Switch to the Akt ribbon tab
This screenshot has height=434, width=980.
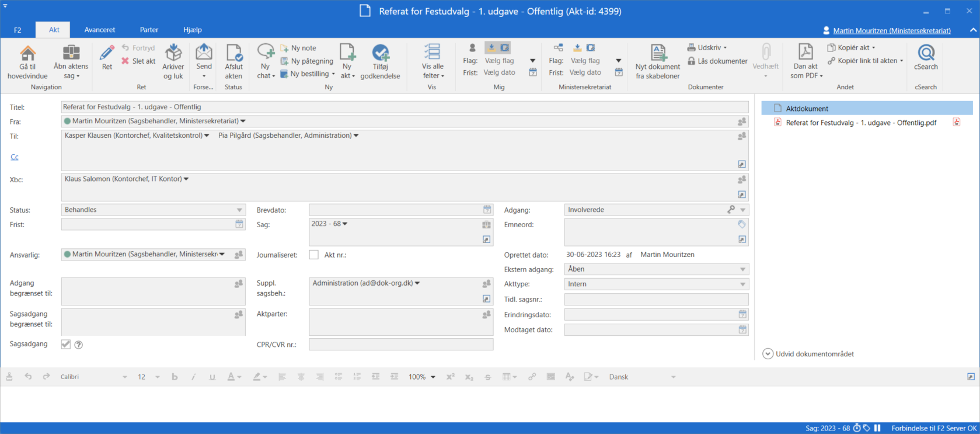(x=54, y=30)
